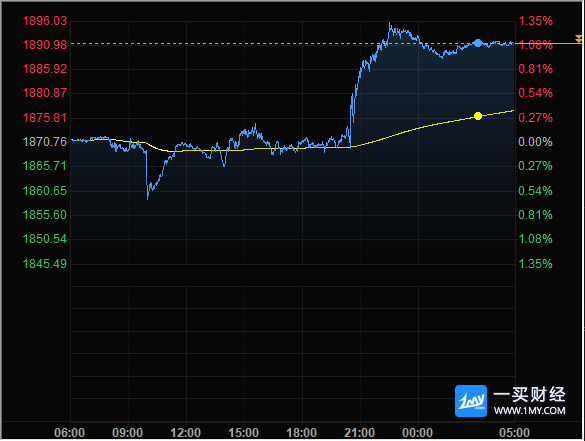Click the orange double-arrow marker at right edge

click(578, 39)
